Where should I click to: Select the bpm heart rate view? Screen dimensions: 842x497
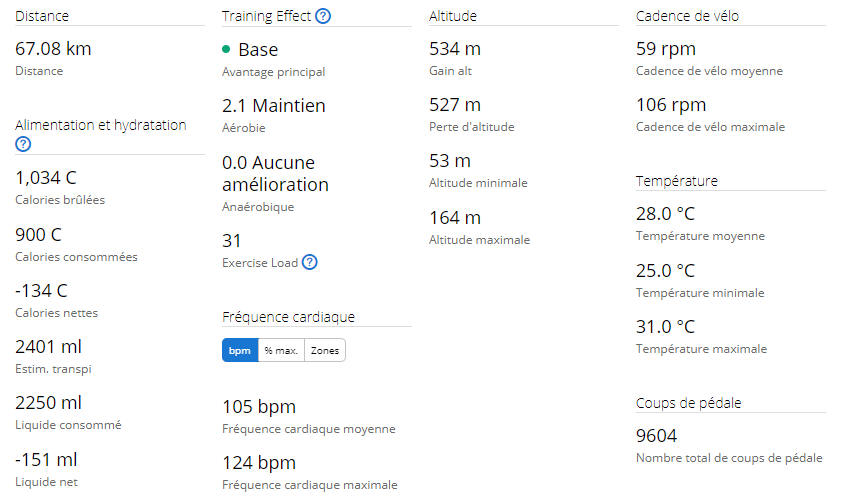click(x=240, y=350)
